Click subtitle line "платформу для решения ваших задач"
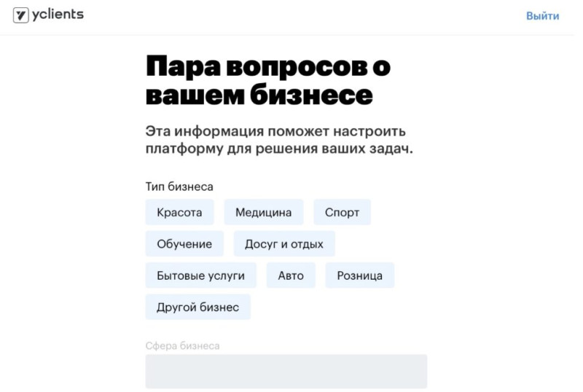This screenshot has height=392, width=583. (278, 149)
